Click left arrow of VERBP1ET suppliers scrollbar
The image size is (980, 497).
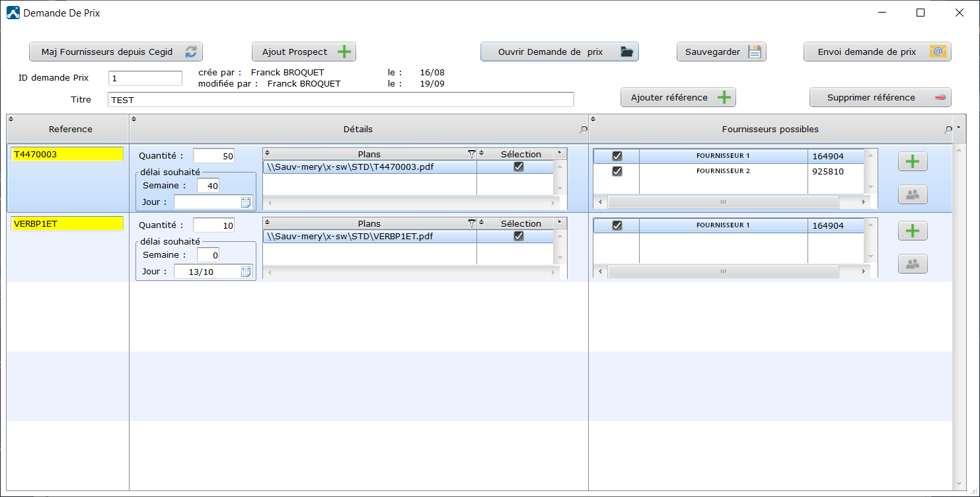pos(600,271)
